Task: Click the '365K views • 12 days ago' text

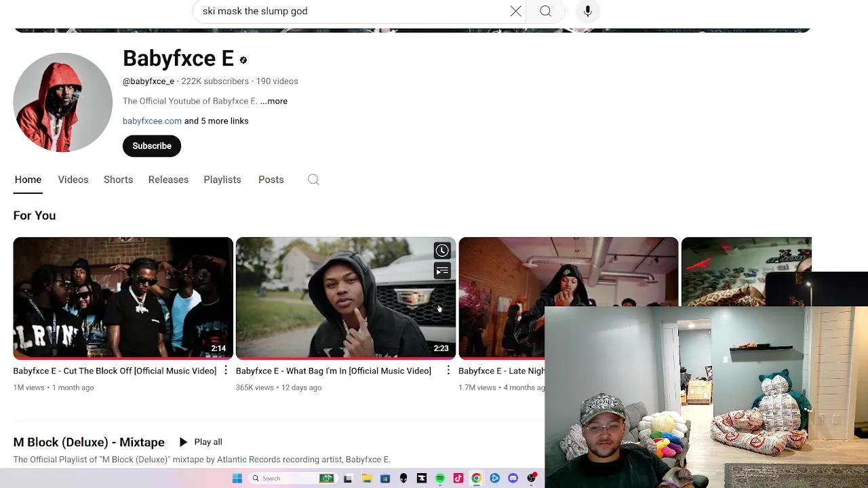Action: 279,388
